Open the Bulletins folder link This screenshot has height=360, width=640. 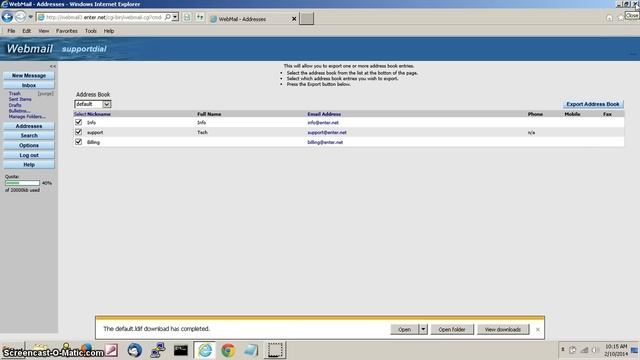pos(19,111)
